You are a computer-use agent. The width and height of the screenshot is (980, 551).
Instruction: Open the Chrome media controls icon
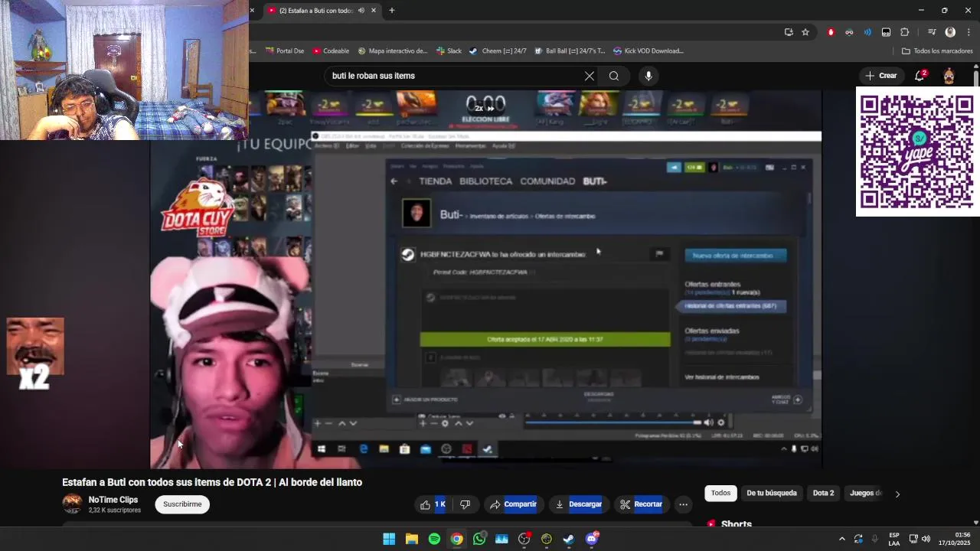coord(932,32)
